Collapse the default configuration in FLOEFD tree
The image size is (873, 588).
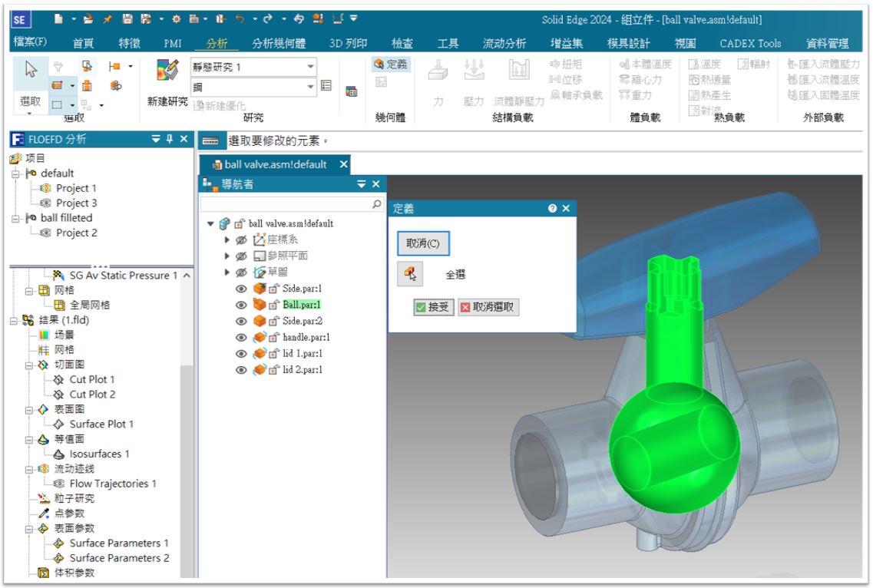pyautogui.click(x=15, y=173)
